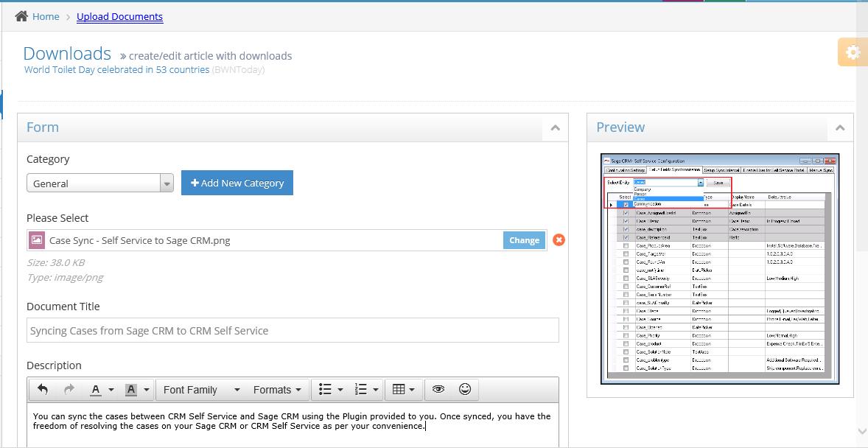Collapse the Form panel
This screenshot has height=448, width=868.
point(556,127)
